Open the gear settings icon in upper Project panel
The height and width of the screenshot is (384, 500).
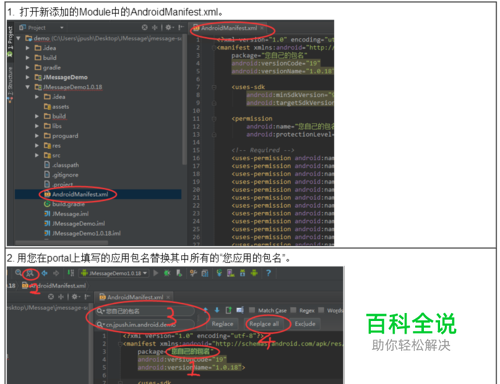pyautogui.click(x=169, y=27)
